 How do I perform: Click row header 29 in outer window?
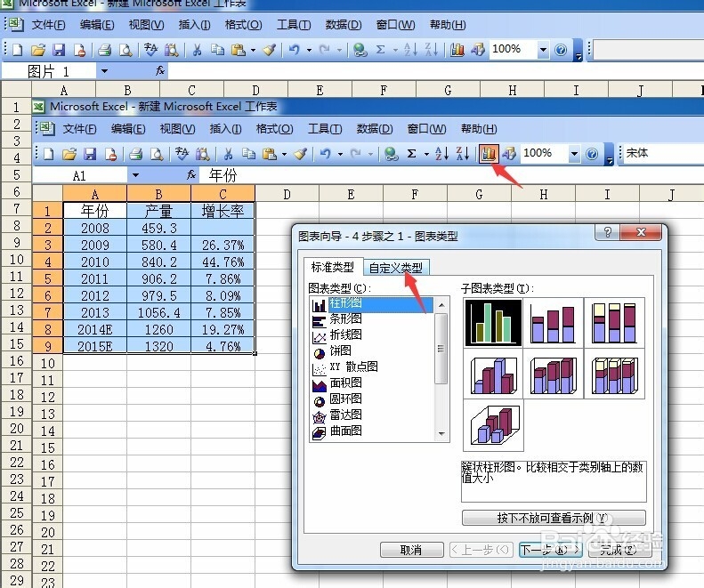[x=16, y=580]
